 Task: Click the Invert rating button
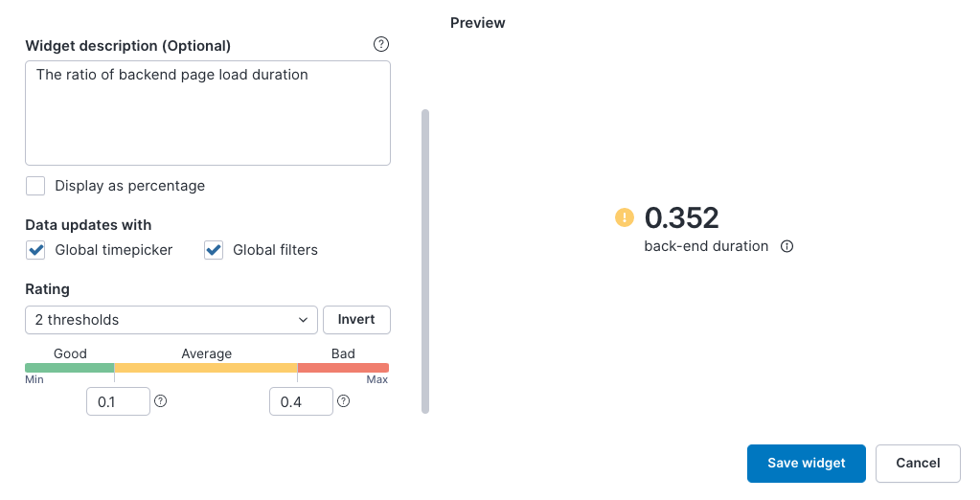coord(356,320)
